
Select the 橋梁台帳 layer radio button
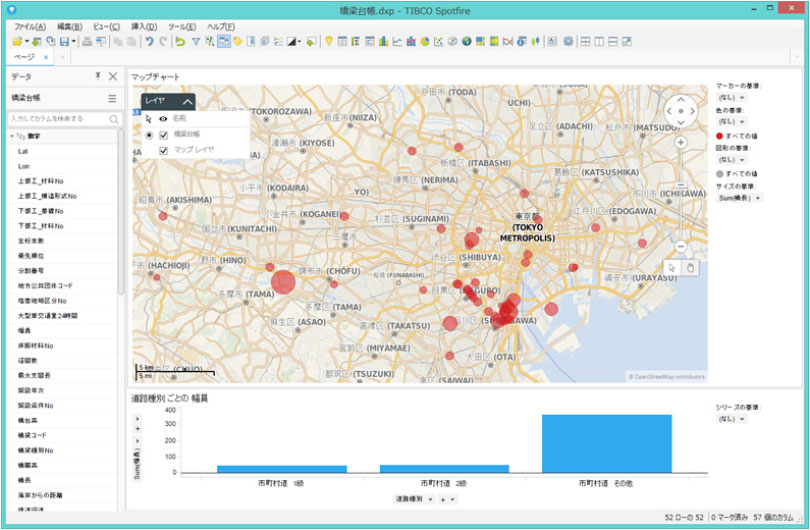click(x=148, y=134)
